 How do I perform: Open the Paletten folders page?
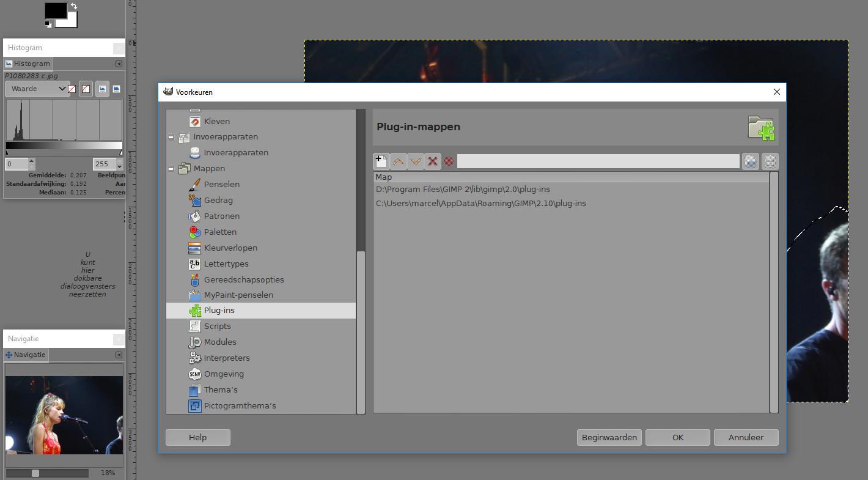220,232
